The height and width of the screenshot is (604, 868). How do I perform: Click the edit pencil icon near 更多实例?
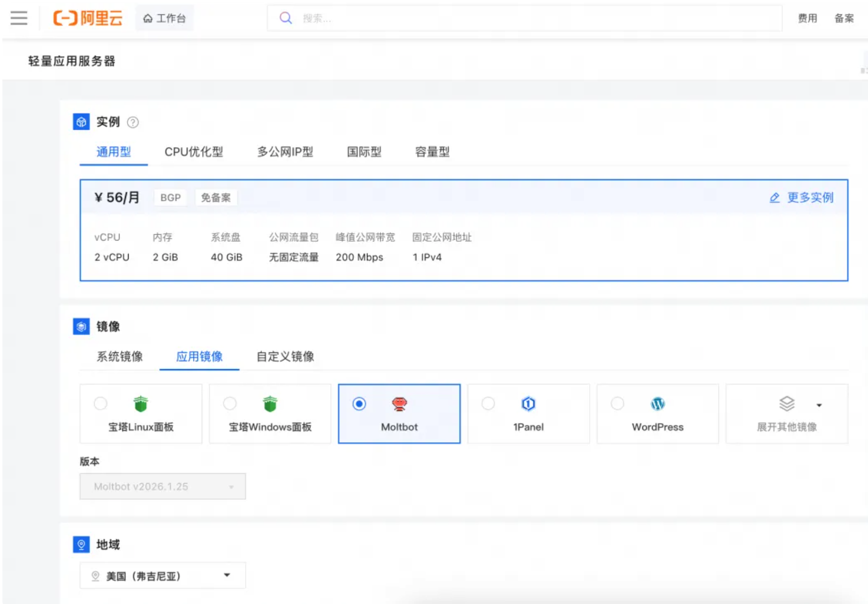coord(775,198)
